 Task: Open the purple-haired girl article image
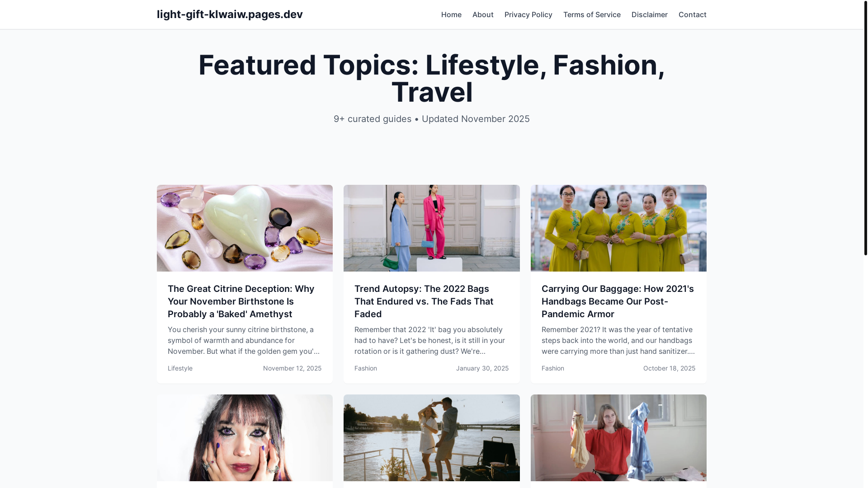pos(245,438)
